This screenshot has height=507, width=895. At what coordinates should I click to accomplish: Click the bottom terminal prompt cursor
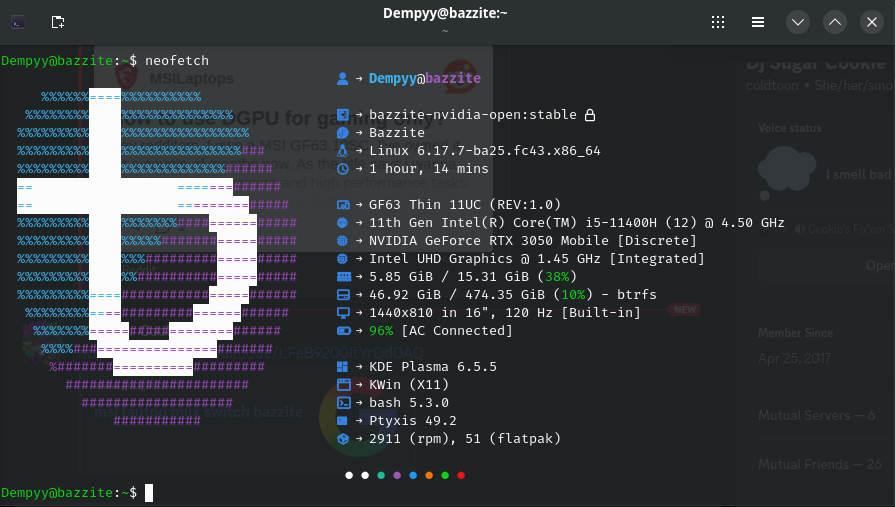(x=149, y=493)
